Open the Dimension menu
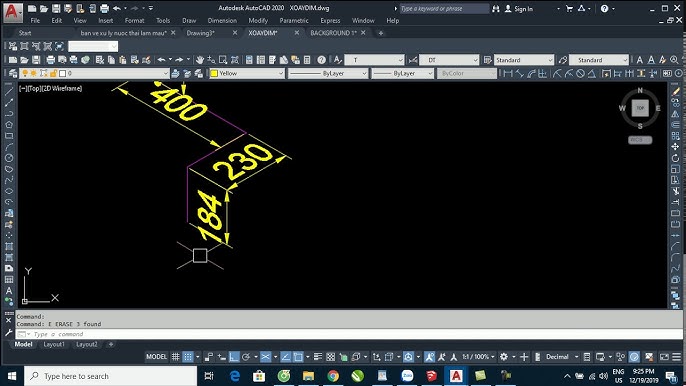Viewport: 686px width, 386px height. [222, 21]
